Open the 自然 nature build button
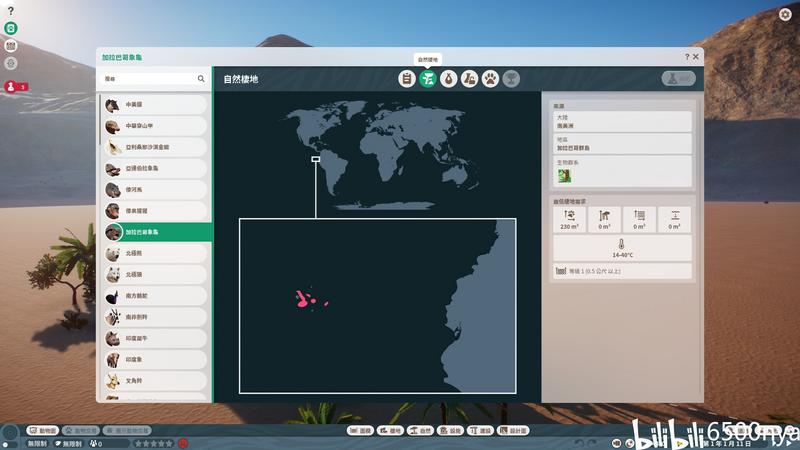The image size is (800, 450). click(x=420, y=431)
